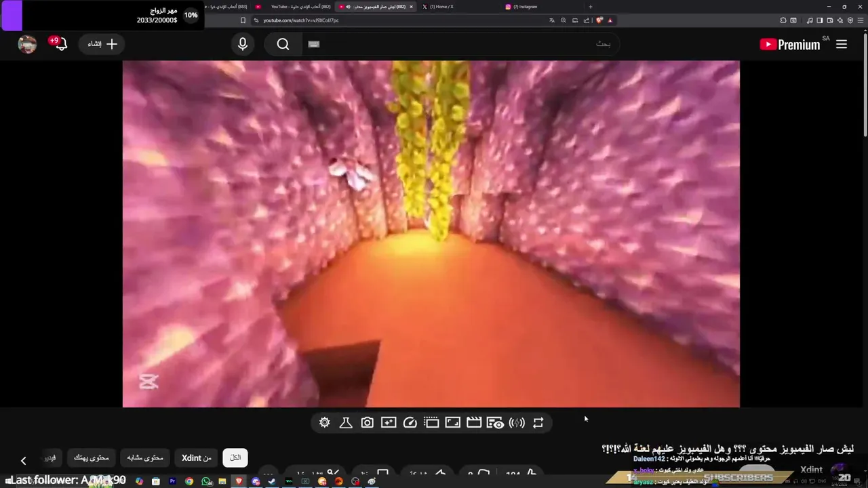The image size is (868, 488).
Task: Open the YouTube hamburger guide menu
Action: click(x=842, y=44)
